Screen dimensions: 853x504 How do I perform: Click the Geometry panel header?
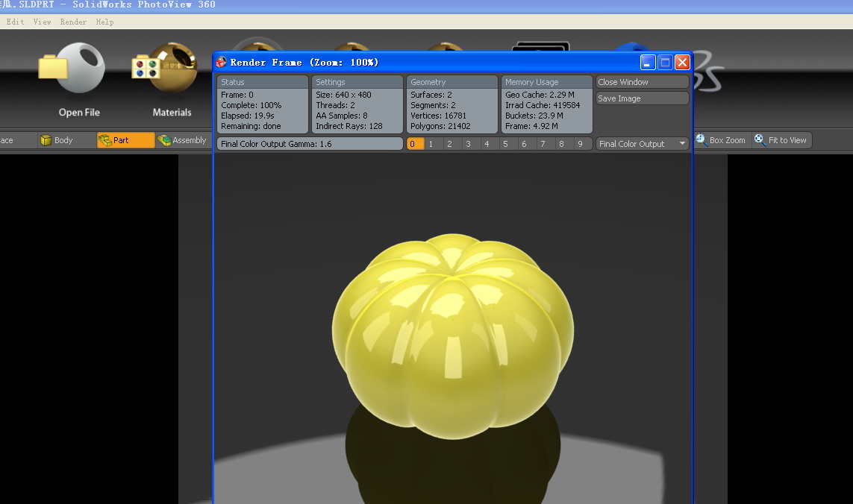click(452, 82)
